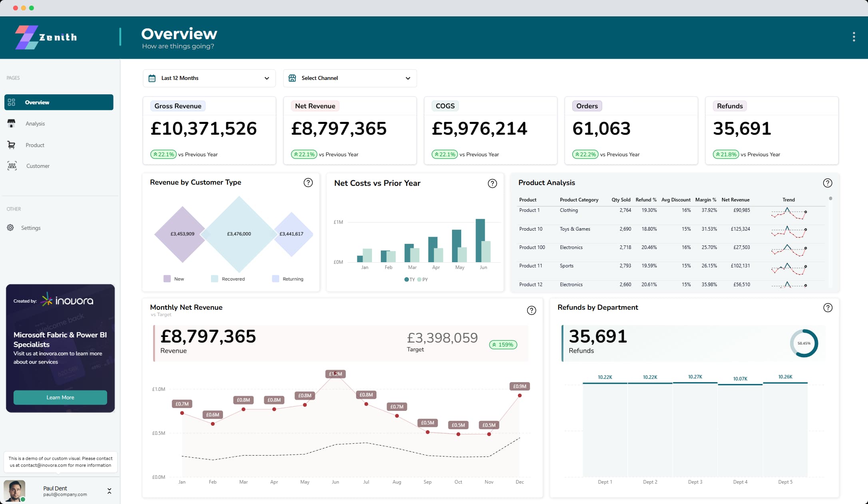The width and height of the screenshot is (868, 504).
Task: Click the Learn More button
Action: point(60,397)
